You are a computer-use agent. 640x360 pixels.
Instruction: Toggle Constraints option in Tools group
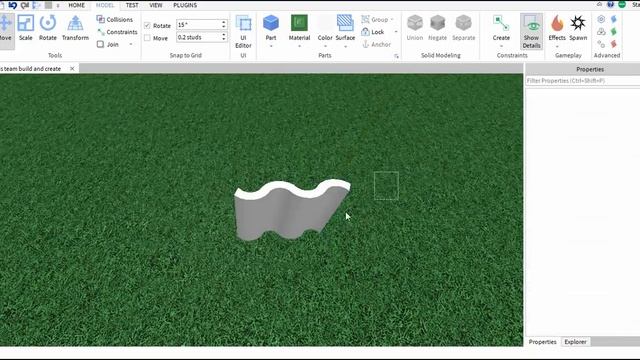pos(117,32)
